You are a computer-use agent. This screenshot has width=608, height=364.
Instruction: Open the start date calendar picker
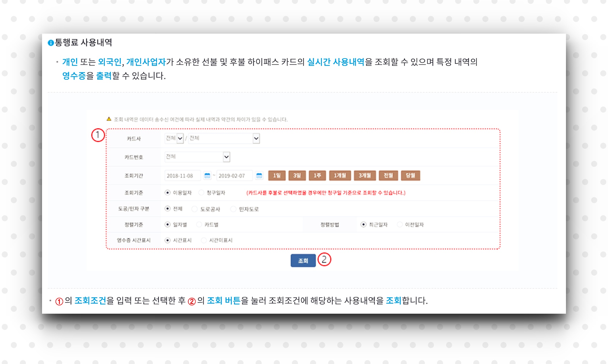(207, 176)
